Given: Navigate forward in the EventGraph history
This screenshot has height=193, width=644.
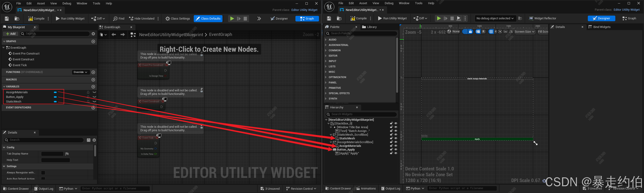Looking at the screenshot, I should coord(122,34).
